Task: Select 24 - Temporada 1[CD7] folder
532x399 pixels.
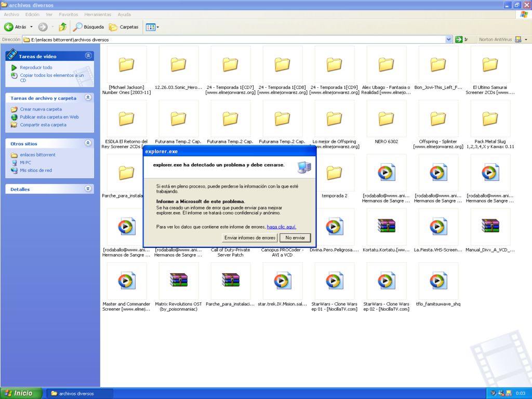Action: [x=230, y=71]
